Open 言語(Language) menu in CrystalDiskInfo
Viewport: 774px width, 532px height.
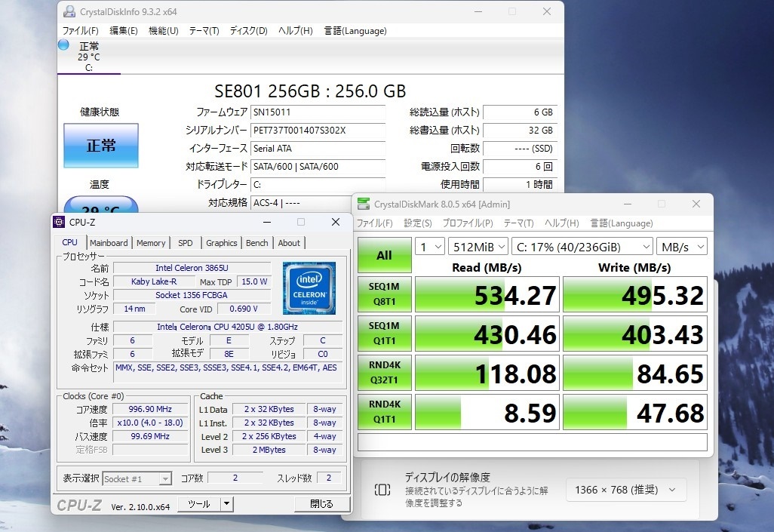(355, 31)
